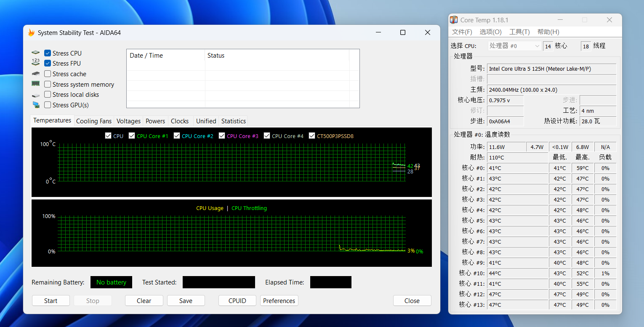Click the TDP field showing 28.0 瓦
This screenshot has height=327, width=644.
pyautogui.click(x=598, y=121)
